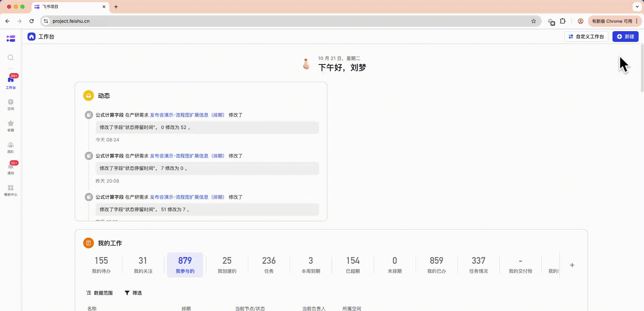Open 发布会演示-流程图扩展信息（排期）link
Screen dimensions: 644x311
tap(188, 115)
